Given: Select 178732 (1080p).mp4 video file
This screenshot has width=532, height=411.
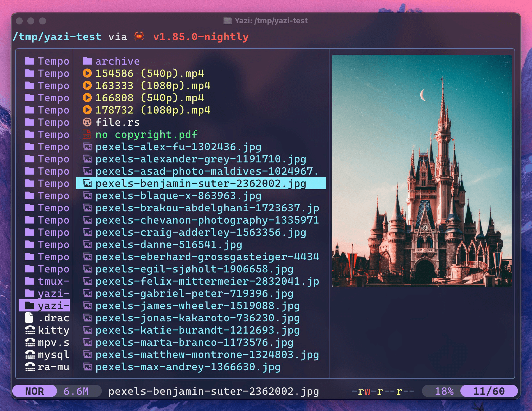Looking at the screenshot, I should 152,110.
